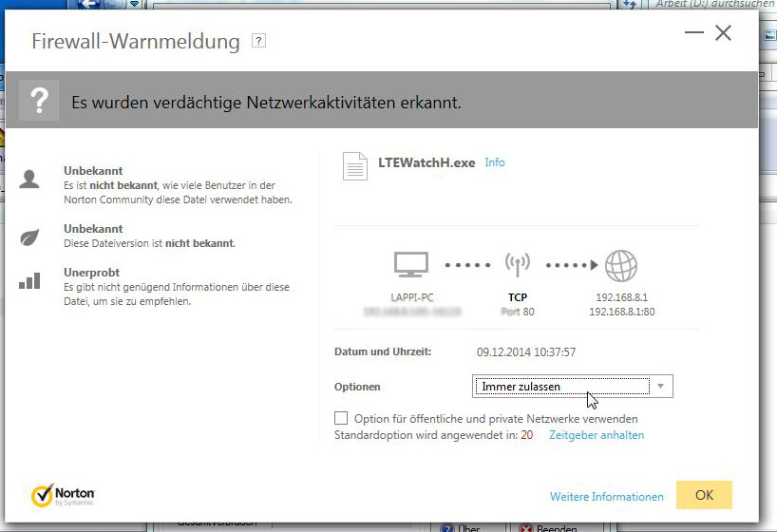Expand the Optionen dropdown arrow

pyautogui.click(x=660, y=387)
